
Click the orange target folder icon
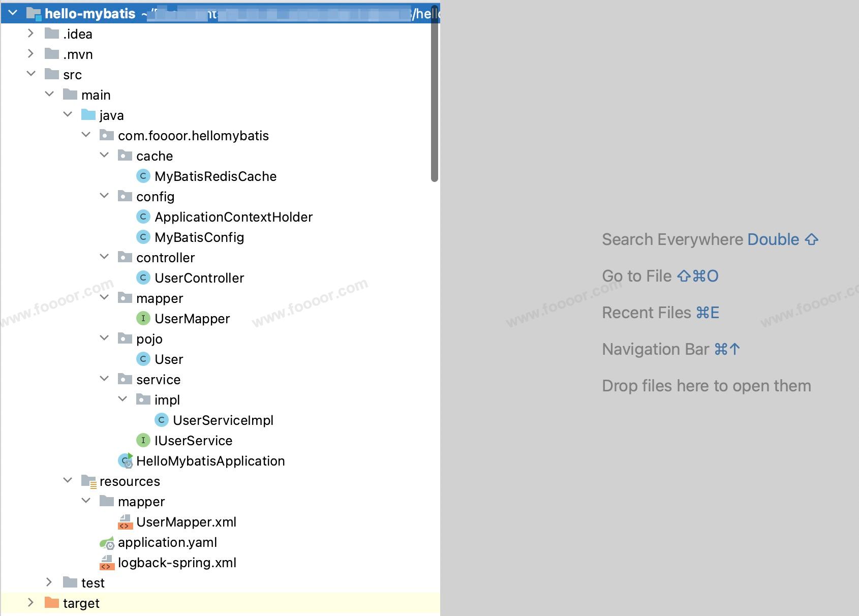pos(52,603)
